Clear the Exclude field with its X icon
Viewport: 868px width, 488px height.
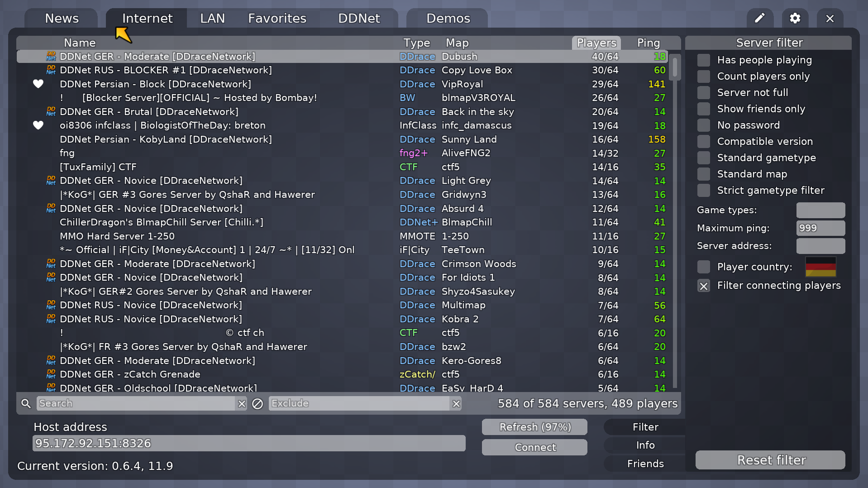(456, 403)
